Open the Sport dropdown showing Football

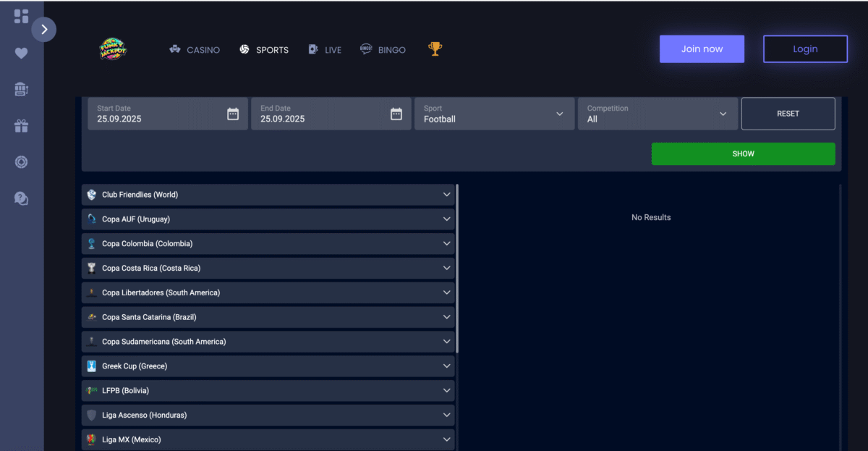[x=494, y=114]
